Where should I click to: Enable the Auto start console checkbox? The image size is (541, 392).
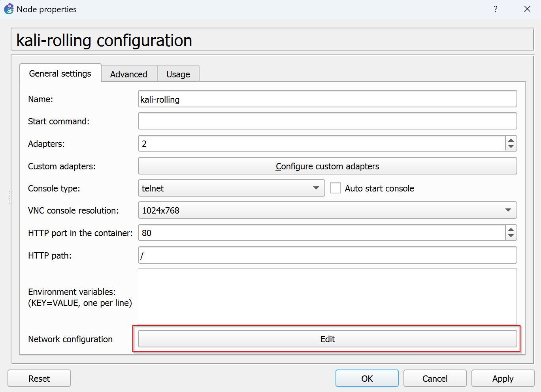click(336, 188)
